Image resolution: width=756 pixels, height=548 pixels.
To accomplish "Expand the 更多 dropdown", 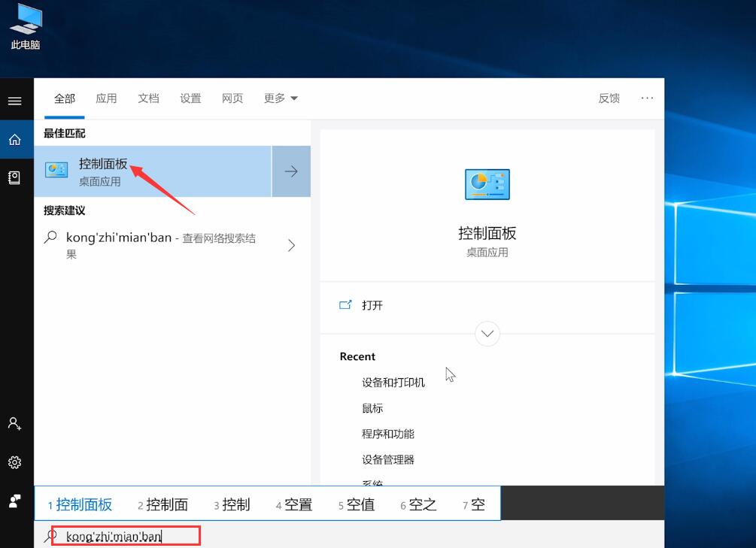I will pyautogui.click(x=279, y=98).
